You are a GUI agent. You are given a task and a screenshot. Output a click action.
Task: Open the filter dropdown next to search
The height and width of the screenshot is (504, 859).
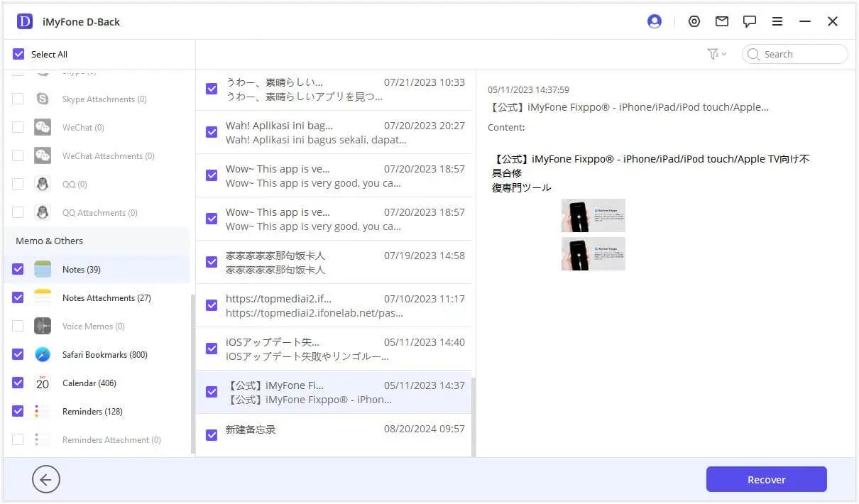click(x=716, y=54)
